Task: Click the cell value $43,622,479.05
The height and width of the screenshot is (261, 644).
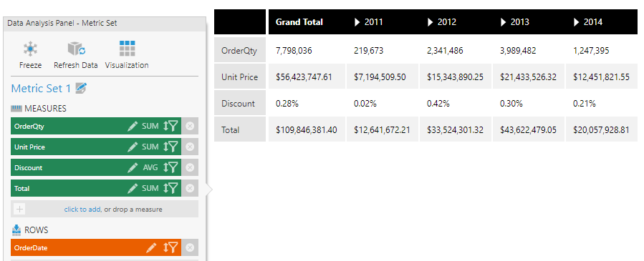Action: coord(528,130)
